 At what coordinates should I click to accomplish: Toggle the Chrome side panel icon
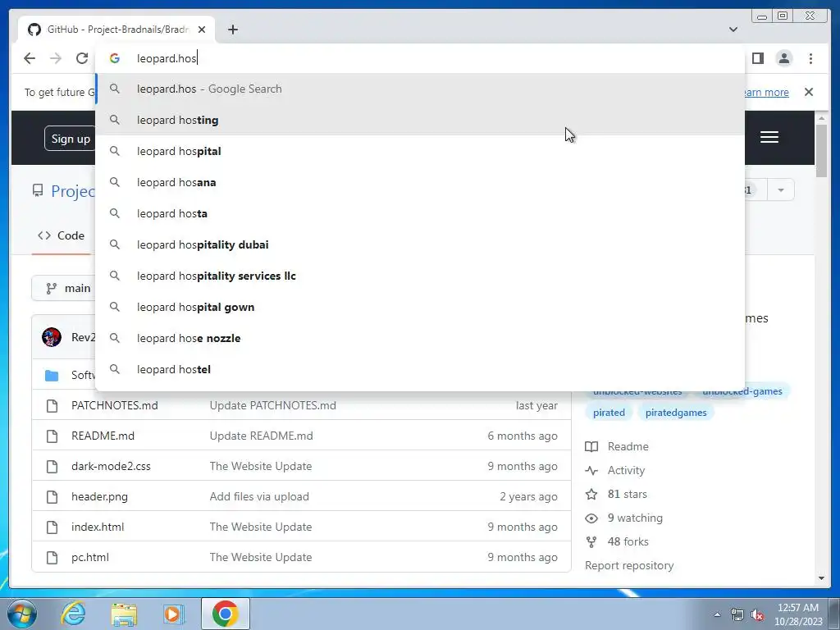click(757, 58)
